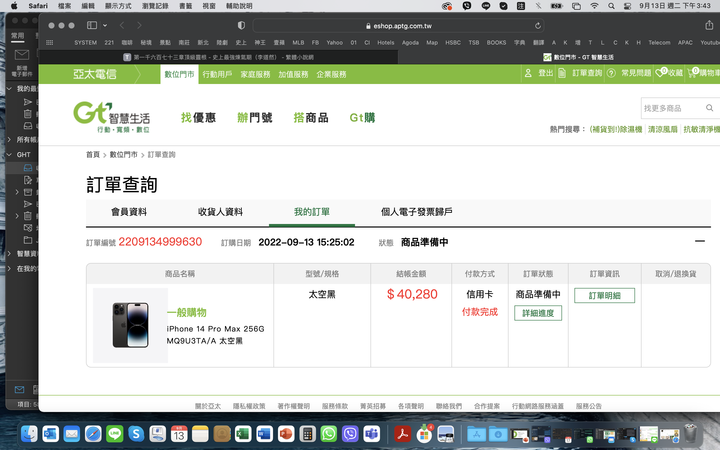Click the iPhone 14 Pro Max product thumbnail
Screen dimensions: 720x450
(x=130, y=325)
